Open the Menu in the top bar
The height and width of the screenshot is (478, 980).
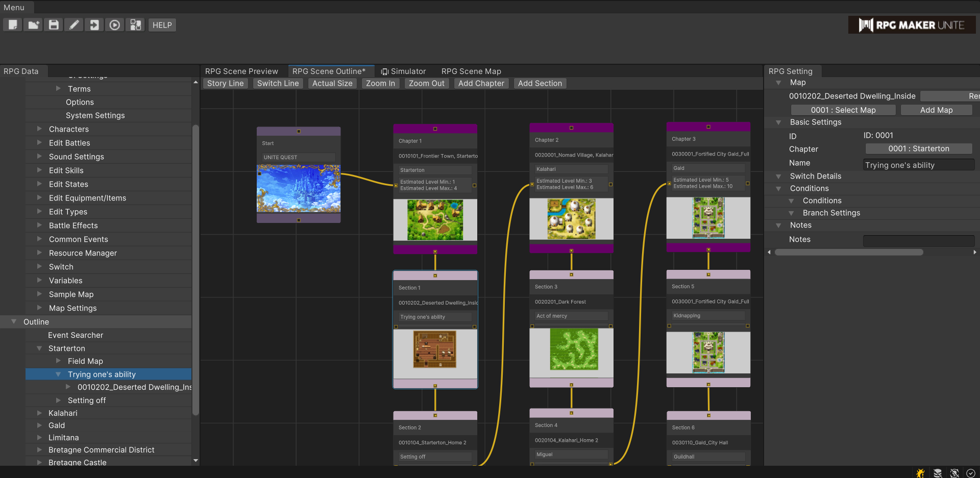pos(14,8)
